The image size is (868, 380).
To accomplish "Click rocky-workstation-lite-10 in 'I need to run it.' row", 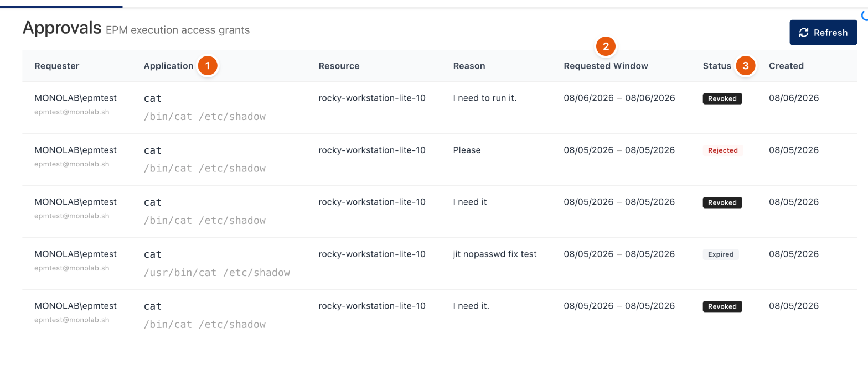I will coord(372,98).
